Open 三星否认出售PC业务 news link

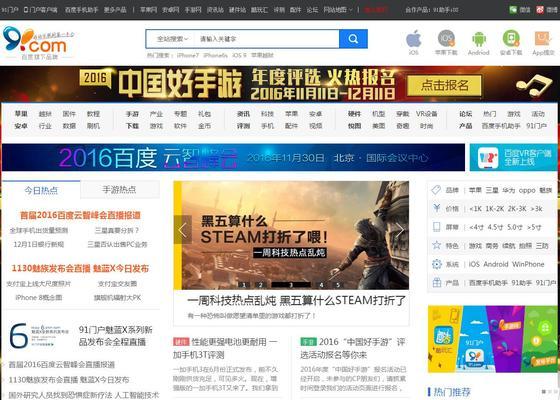pos(118,244)
